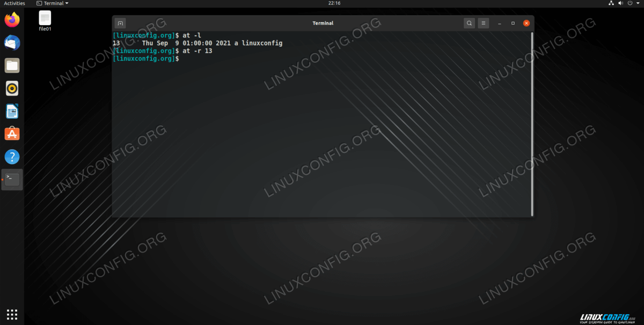The image size is (644, 325).
Task: Click the network status icon
Action: 611,3
